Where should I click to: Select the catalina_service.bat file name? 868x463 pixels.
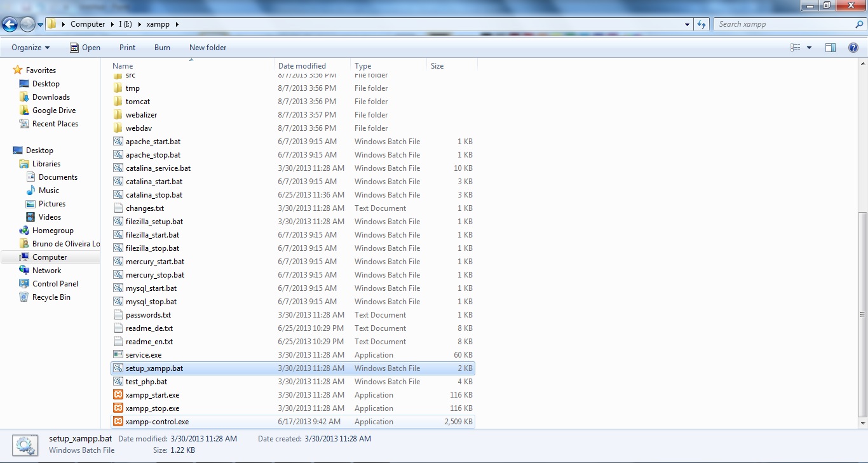pyautogui.click(x=158, y=168)
